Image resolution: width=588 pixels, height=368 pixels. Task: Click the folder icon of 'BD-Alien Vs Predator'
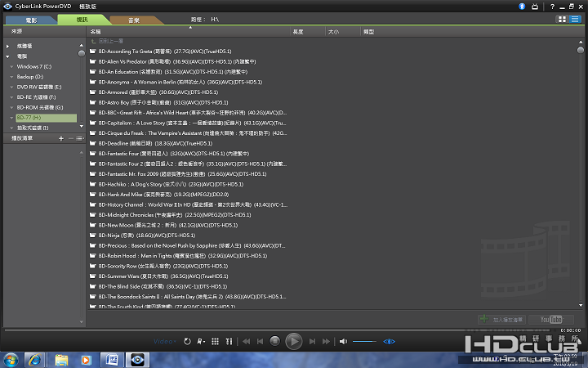coord(92,61)
